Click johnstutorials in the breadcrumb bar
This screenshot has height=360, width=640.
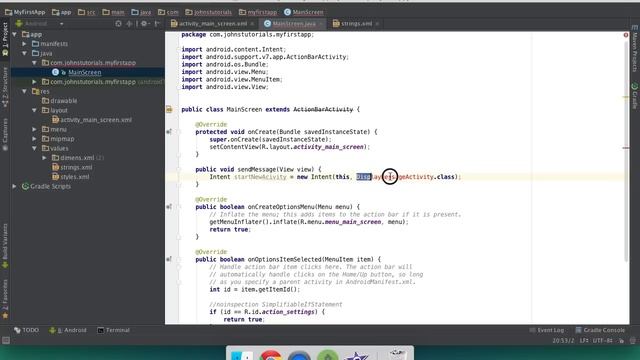pyautogui.click(x=209, y=12)
